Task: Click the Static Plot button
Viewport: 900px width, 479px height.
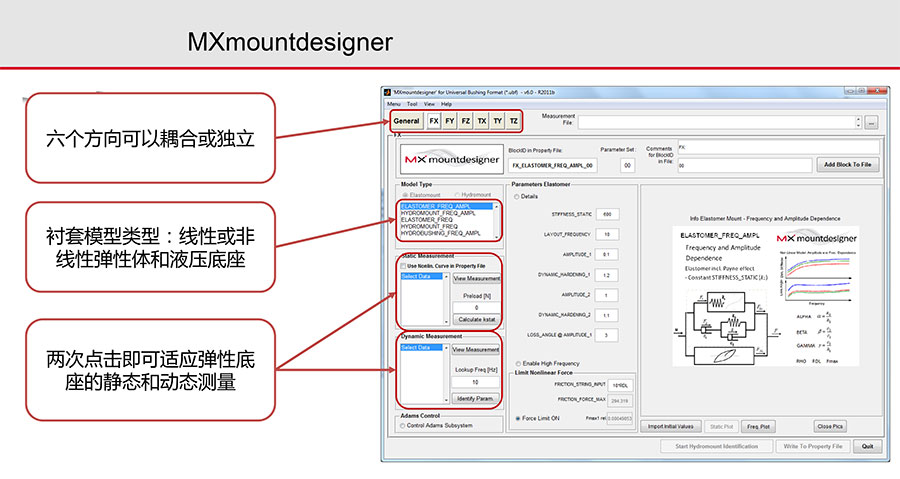Action: click(721, 427)
